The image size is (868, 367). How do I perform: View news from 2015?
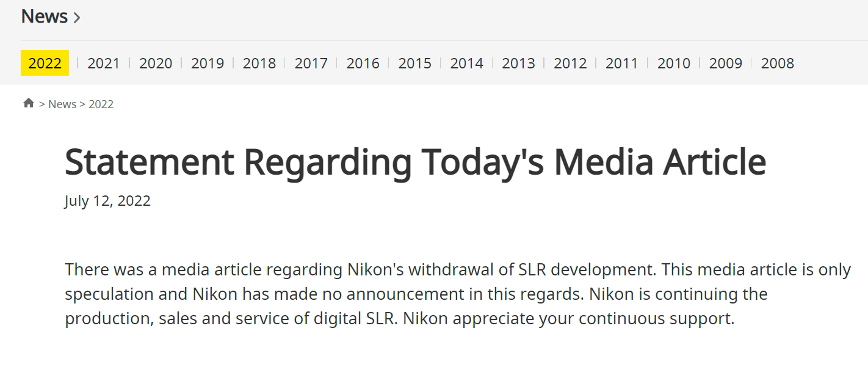click(x=415, y=63)
